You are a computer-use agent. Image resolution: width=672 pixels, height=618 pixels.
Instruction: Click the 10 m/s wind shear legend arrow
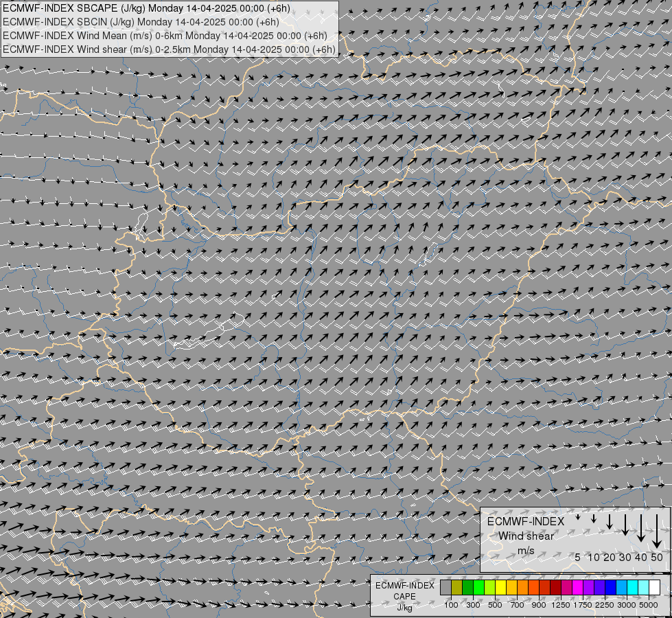coord(594,519)
